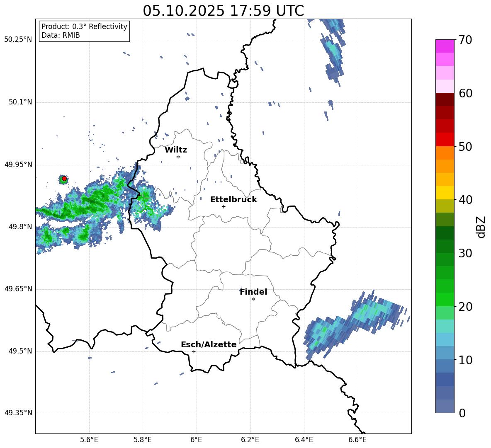Click the colorbar value 70
The image size is (491, 448).
[x=465, y=40]
